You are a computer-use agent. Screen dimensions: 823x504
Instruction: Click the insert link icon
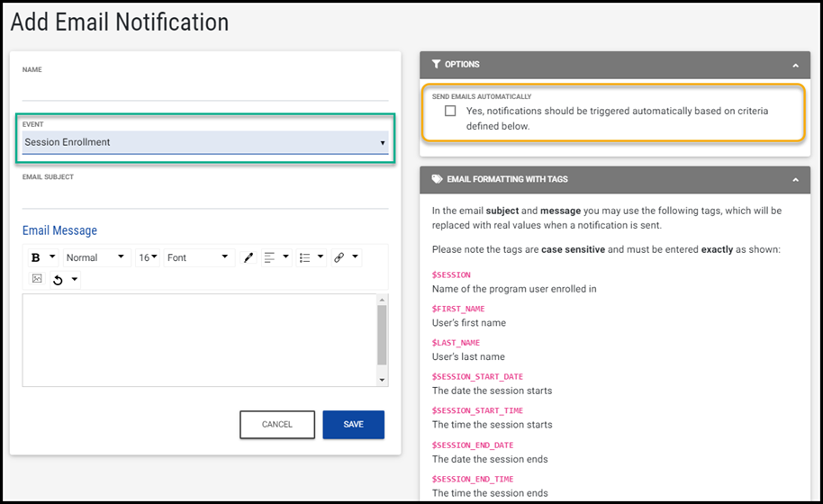pyautogui.click(x=339, y=257)
